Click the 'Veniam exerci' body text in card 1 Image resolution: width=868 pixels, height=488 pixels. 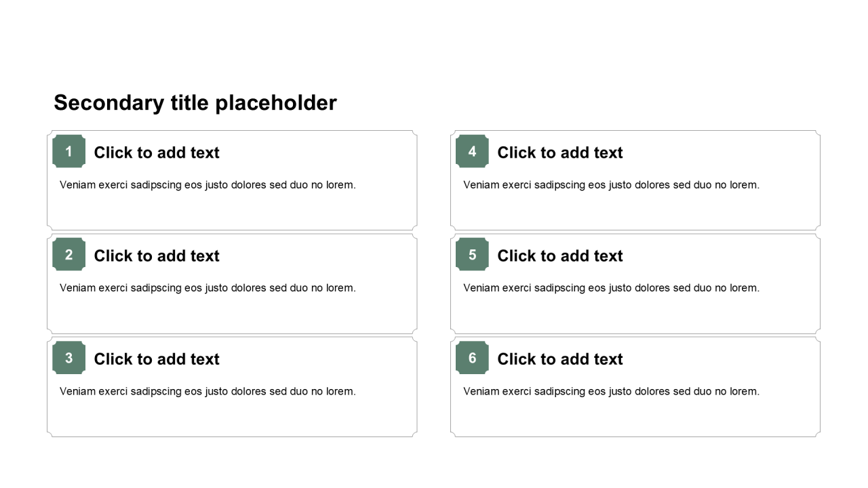point(208,185)
